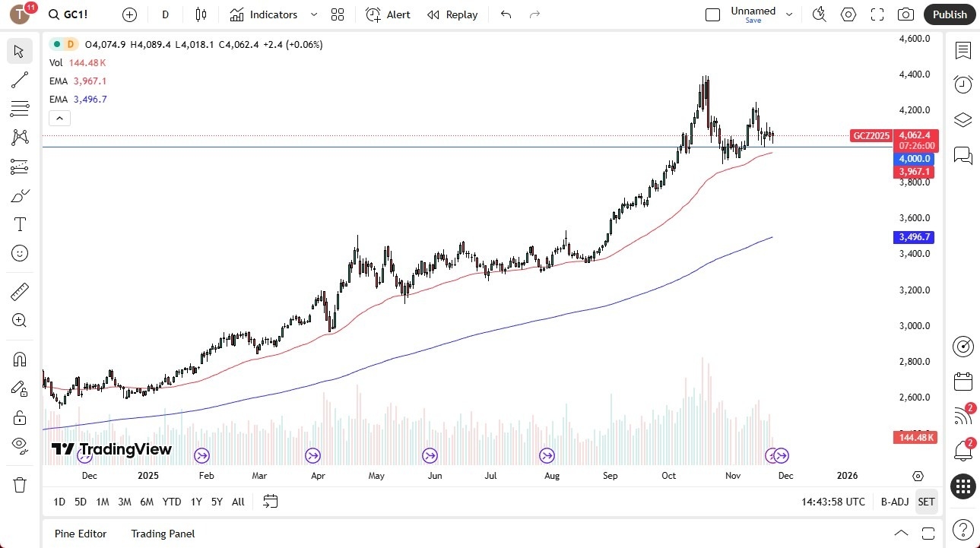Activate the Zoom In tool
Image resolution: width=980 pixels, height=548 pixels.
19,320
